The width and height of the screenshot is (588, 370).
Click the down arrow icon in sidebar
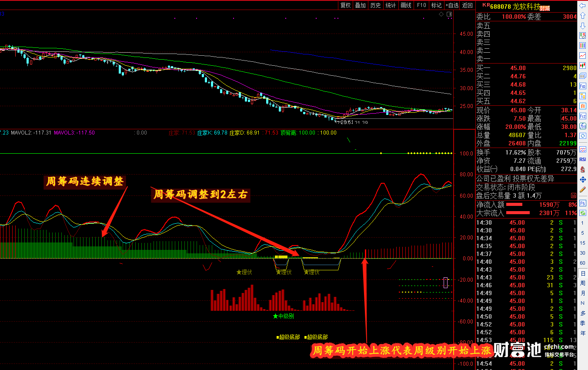[582, 26]
